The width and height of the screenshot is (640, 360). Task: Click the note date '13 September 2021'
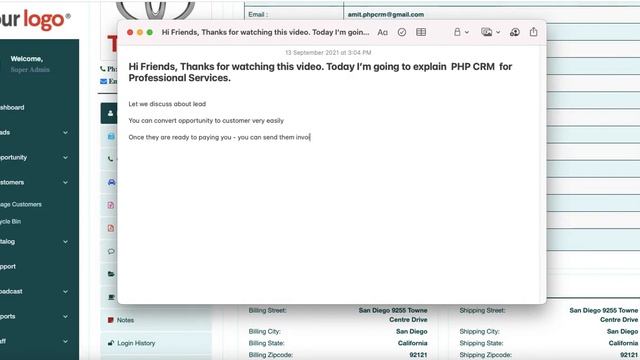pos(328,53)
